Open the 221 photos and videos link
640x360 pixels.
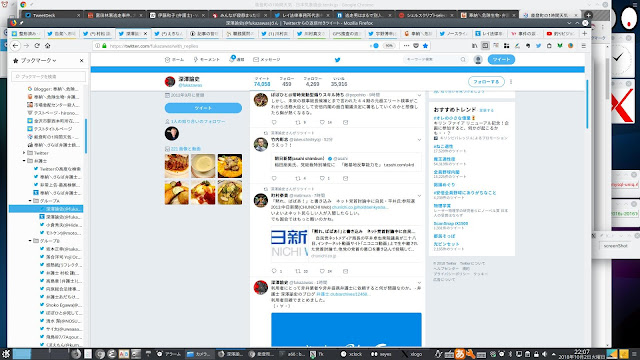186,149
